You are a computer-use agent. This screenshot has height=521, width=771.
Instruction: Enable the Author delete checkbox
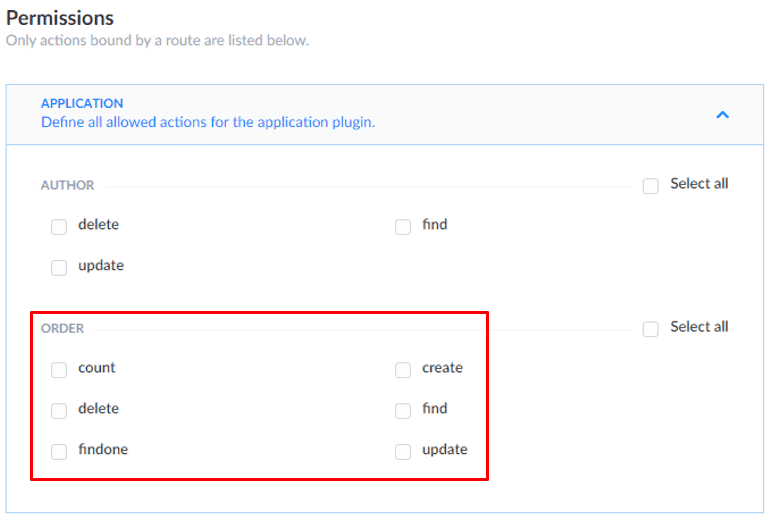coord(59,226)
